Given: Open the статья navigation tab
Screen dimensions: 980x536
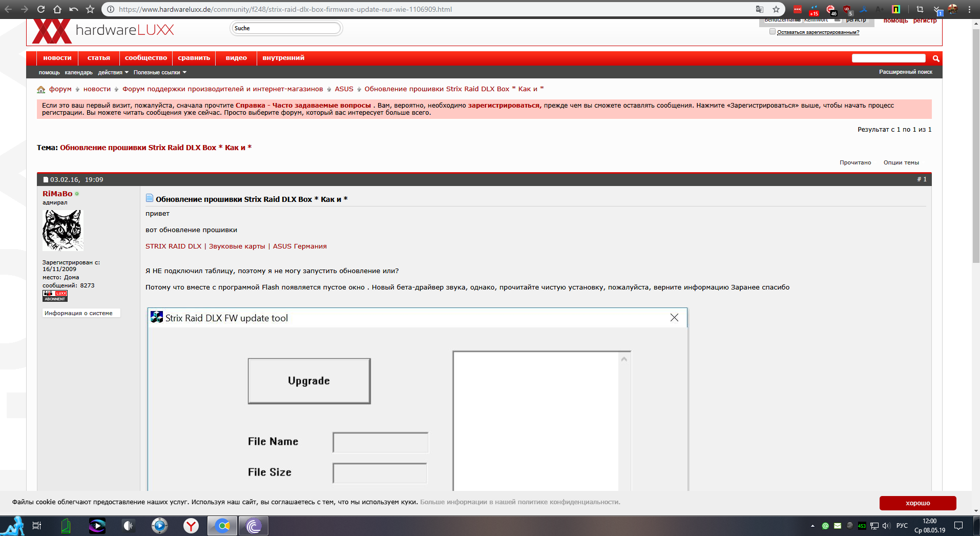Looking at the screenshot, I should (x=99, y=58).
